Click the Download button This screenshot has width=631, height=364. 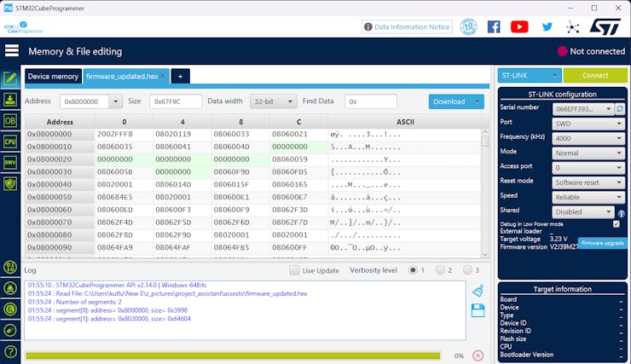pyautogui.click(x=449, y=101)
